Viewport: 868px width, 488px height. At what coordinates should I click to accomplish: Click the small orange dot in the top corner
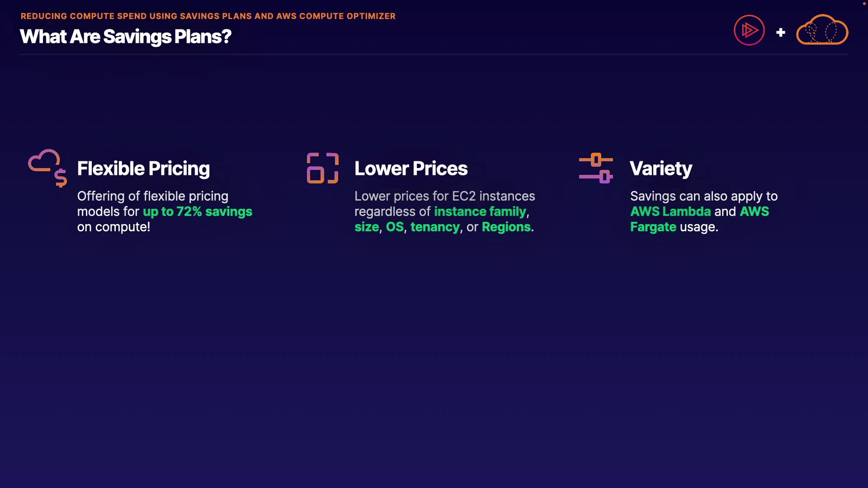pos(864,4)
